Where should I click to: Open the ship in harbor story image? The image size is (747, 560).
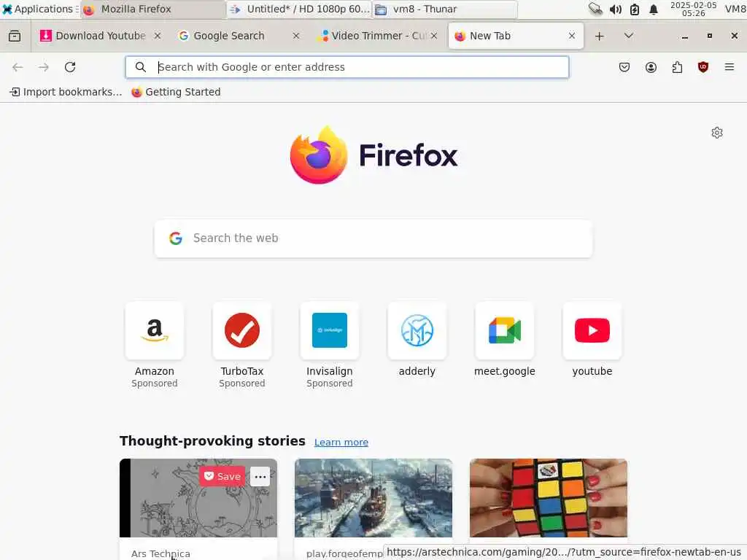click(x=373, y=498)
